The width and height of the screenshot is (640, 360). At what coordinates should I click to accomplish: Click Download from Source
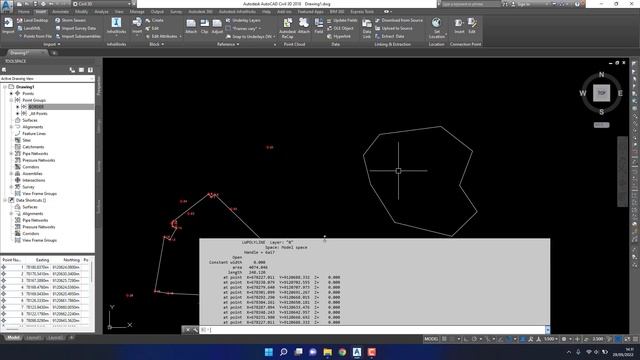[399, 20]
